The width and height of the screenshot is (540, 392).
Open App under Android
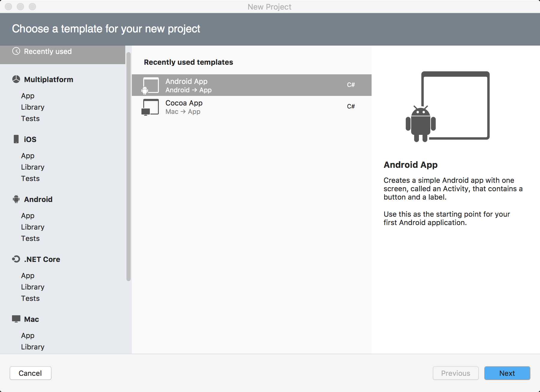(28, 216)
